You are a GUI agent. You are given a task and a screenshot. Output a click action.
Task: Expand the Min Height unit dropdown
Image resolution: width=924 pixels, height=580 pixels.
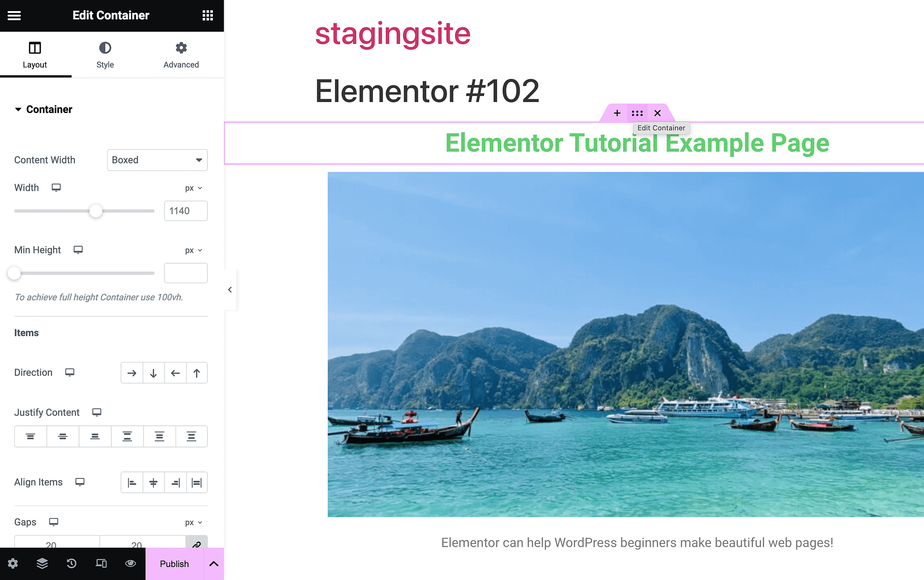[x=194, y=251]
